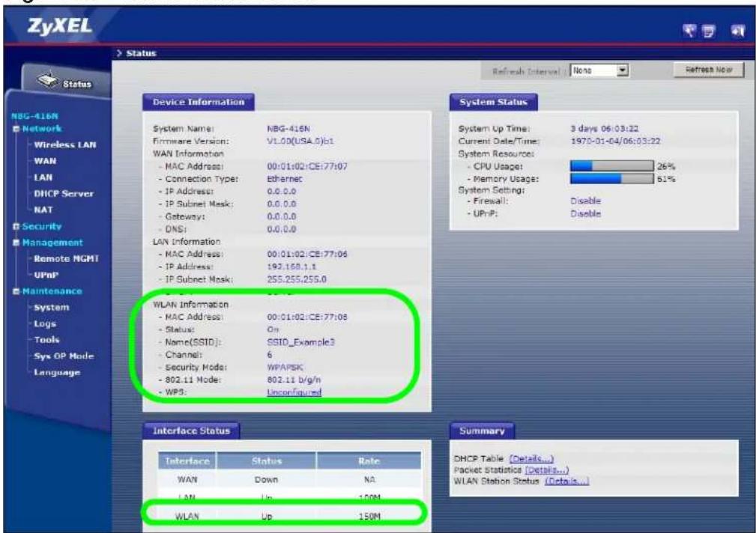Viewport: 756px width, 533px height.
Task: Click the System Up Time value
Action: pyautogui.click(x=604, y=129)
